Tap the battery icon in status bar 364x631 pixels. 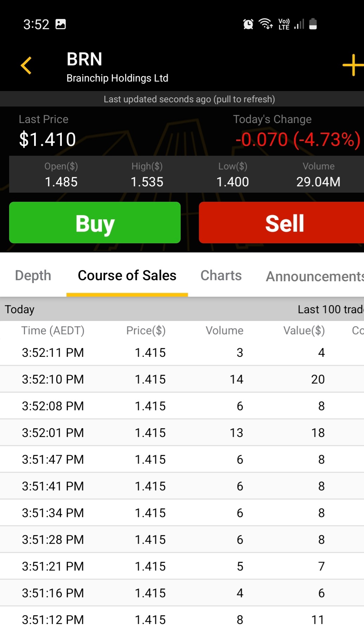point(313,24)
